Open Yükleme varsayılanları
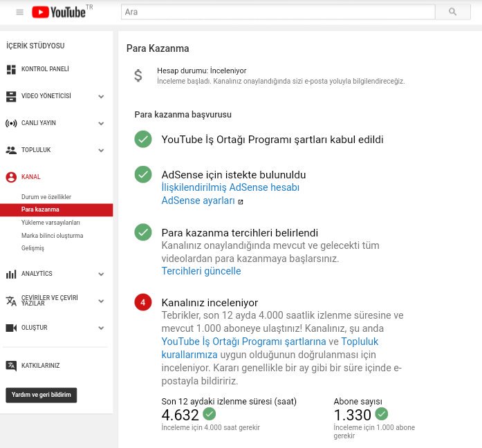Image resolution: width=482 pixels, height=448 pixels. point(50,223)
